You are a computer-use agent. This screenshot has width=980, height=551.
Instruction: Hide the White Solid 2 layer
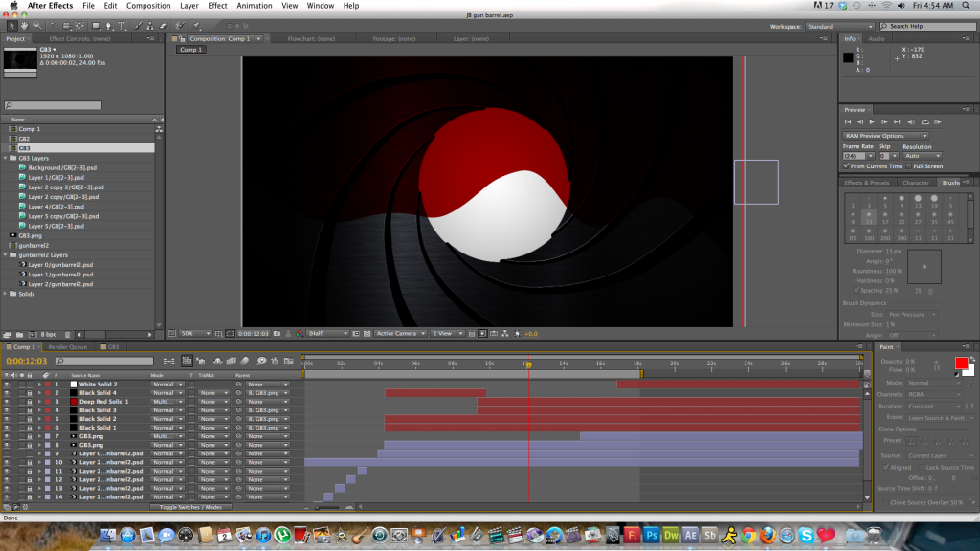pyautogui.click(x=7, y=385)
